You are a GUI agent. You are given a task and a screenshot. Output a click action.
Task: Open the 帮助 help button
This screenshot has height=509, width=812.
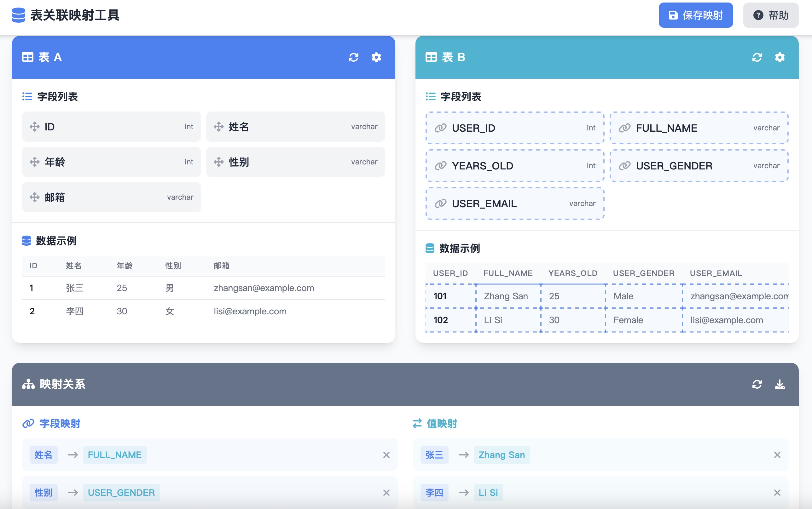[771, 15]
